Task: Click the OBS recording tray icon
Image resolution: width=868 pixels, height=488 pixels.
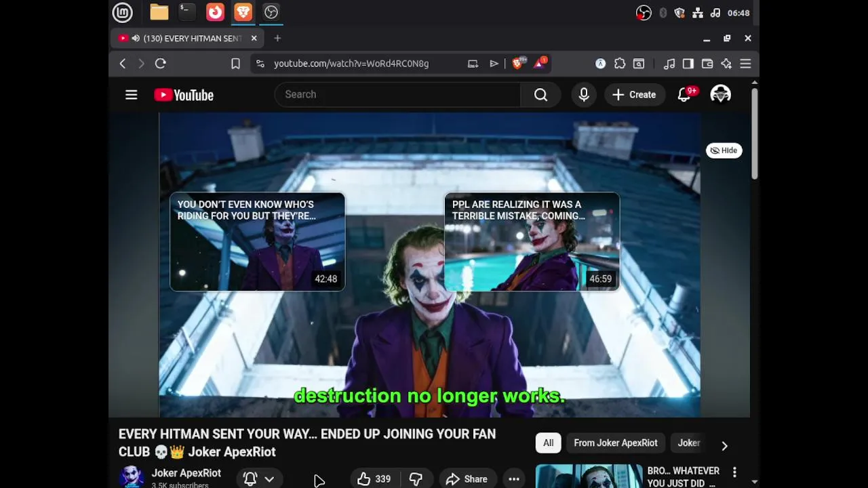Action: click(x=644, y=13)
